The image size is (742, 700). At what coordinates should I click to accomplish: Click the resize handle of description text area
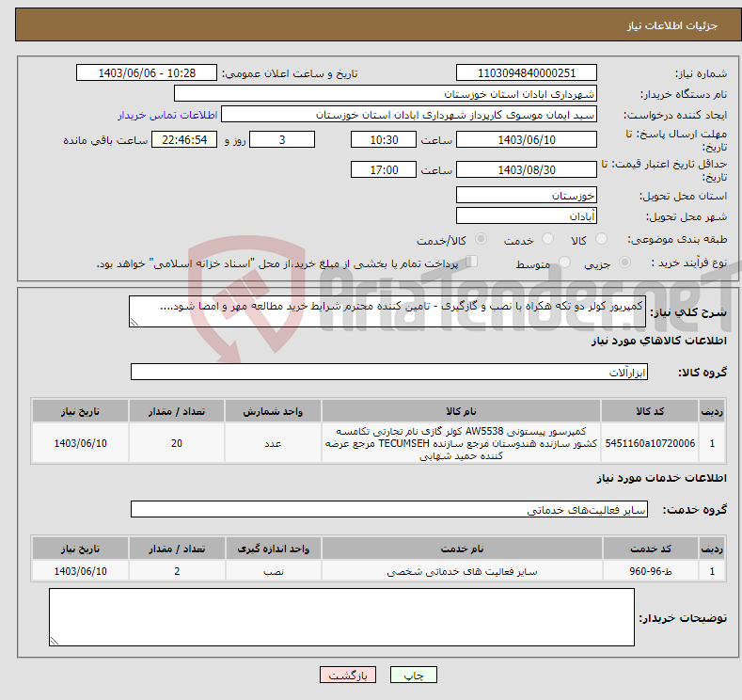134,323
